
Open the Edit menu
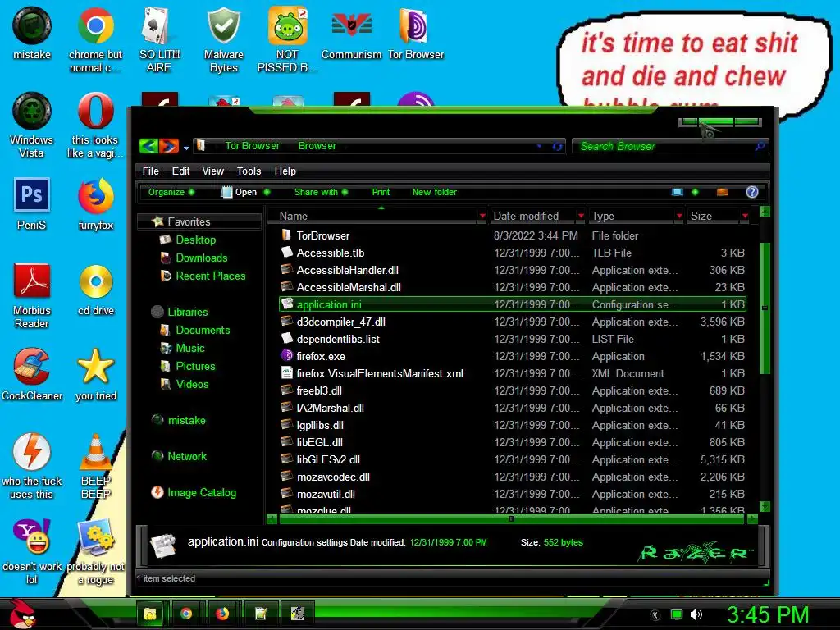click(x=180, y=171)
